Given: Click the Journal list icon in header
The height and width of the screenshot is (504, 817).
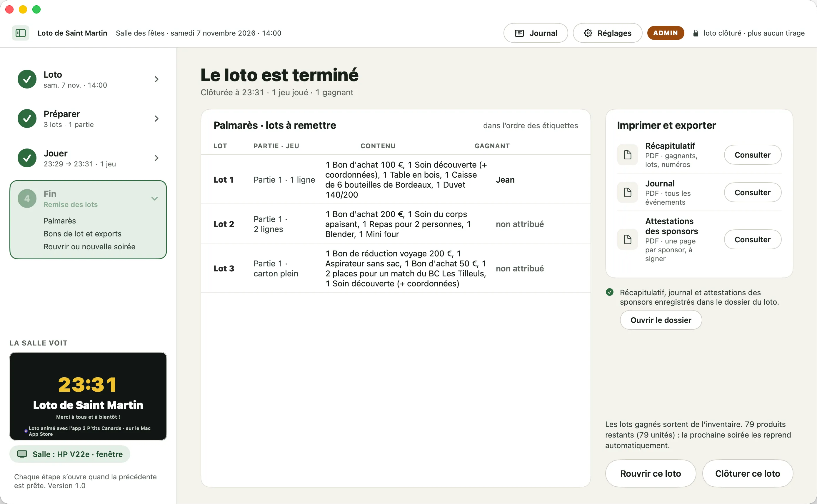Looking at the screenshot, I should (x=519, y=33).
